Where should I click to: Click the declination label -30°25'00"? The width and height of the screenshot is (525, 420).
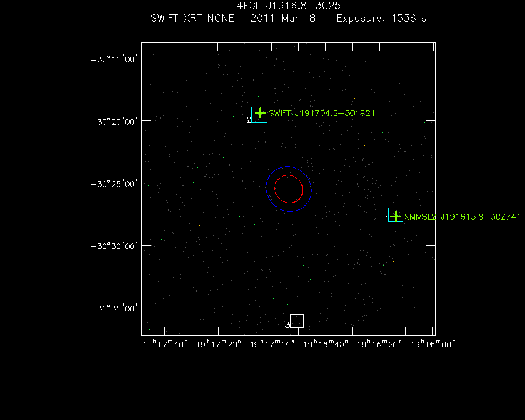tap(115, 184)
